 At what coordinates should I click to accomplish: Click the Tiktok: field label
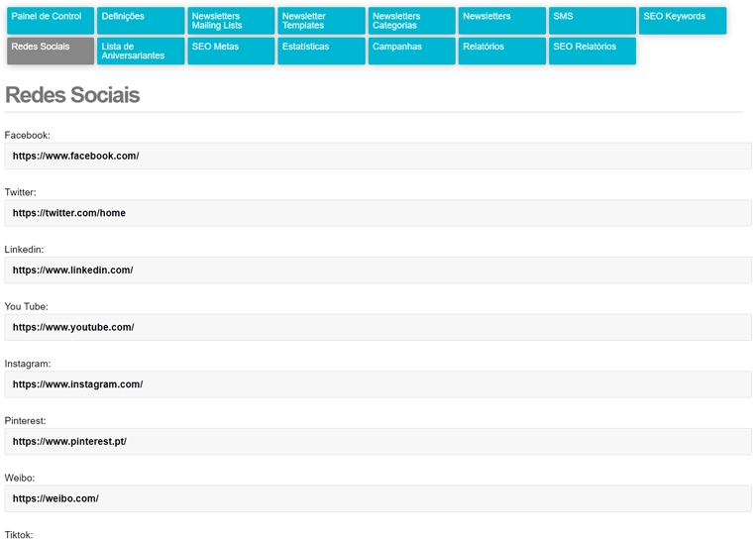point(19,535)
